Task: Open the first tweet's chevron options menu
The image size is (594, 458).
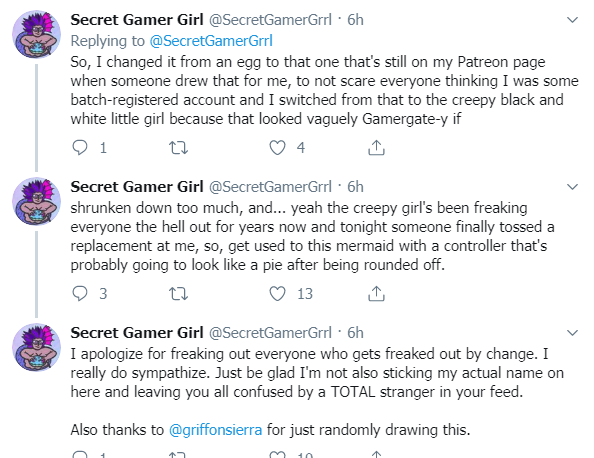Action: [572, 20]
